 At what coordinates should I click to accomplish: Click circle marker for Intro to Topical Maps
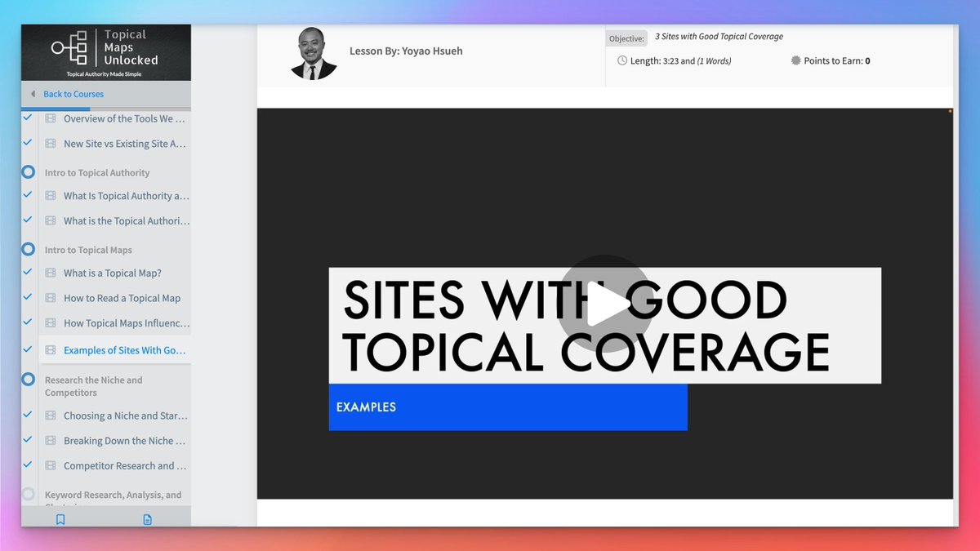[x=29, y=250]
